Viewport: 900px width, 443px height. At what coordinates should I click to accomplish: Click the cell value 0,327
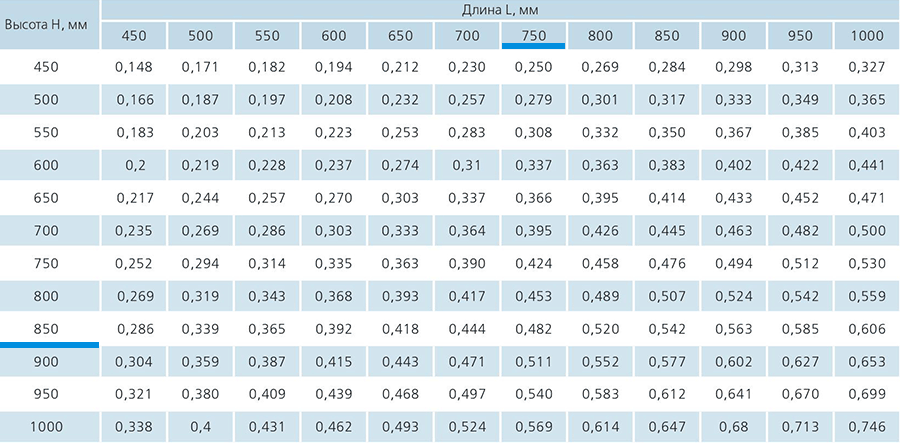click(867, 67)
